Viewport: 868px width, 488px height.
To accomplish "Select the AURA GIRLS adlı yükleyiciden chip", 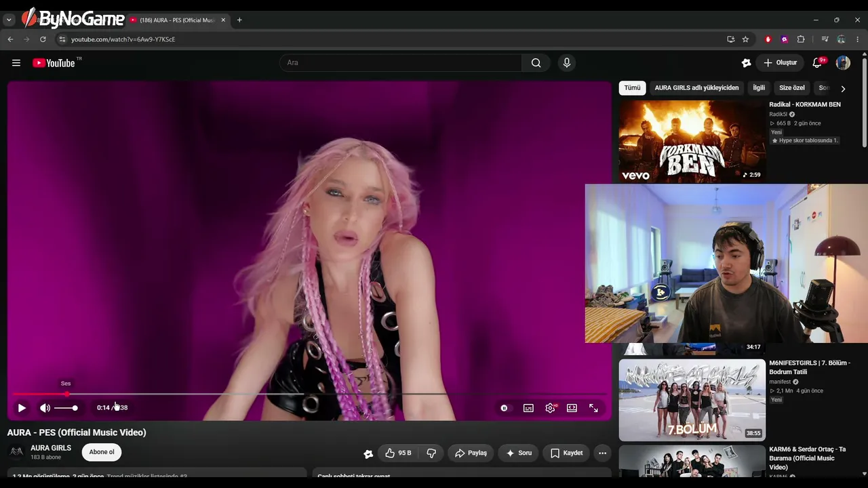I will coord(696,88).
